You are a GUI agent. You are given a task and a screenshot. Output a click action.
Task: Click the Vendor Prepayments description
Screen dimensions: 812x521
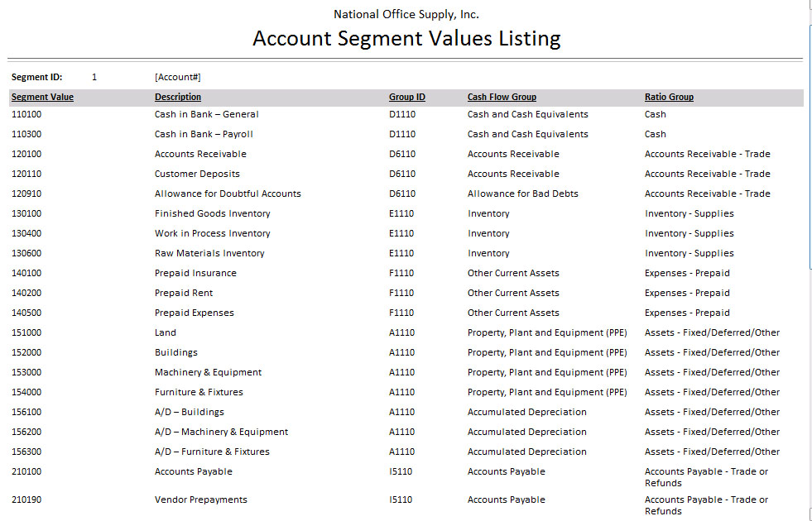(201, 500)
